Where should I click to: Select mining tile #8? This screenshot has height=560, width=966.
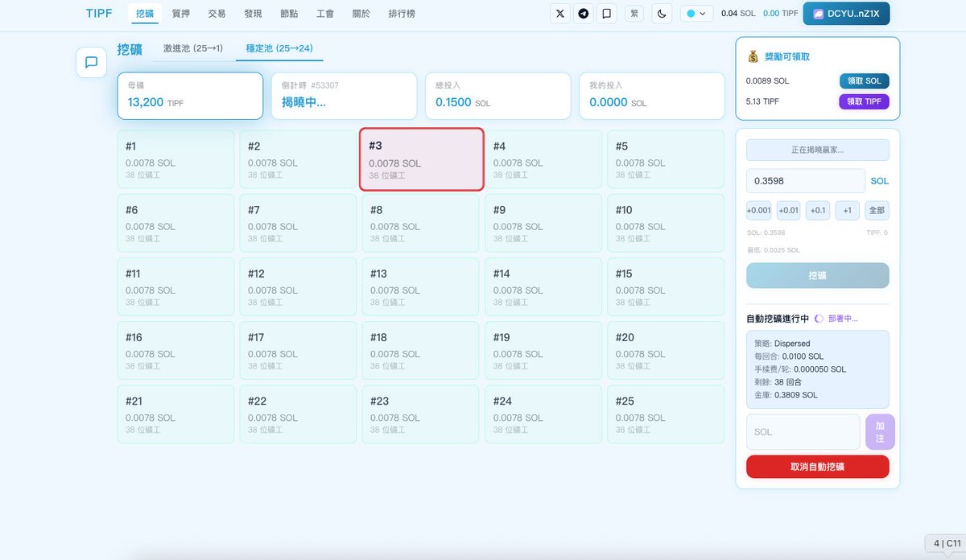click(x=421, y=223)
